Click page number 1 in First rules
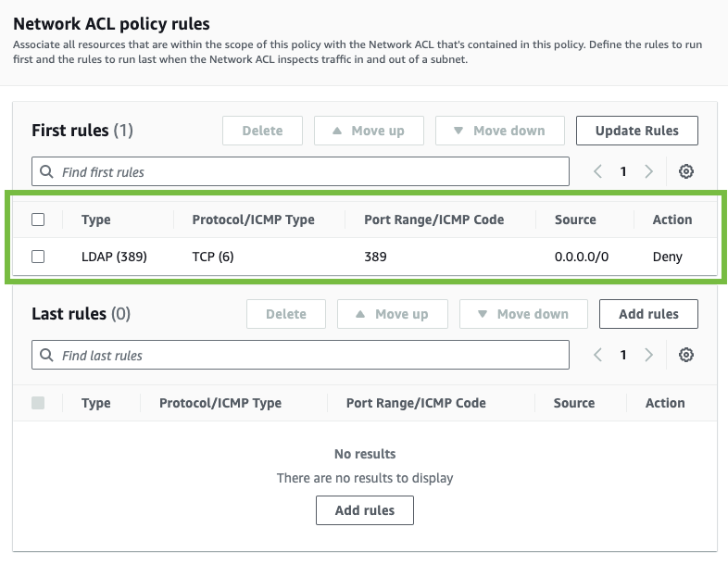The width and height of the screenshot is (728, 565). 623,171
